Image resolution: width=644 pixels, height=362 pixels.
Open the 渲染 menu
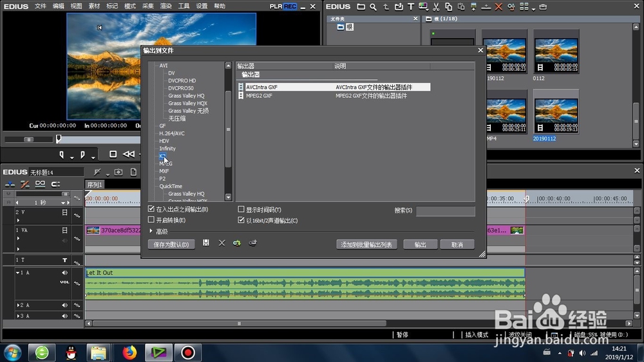[166, 6]
